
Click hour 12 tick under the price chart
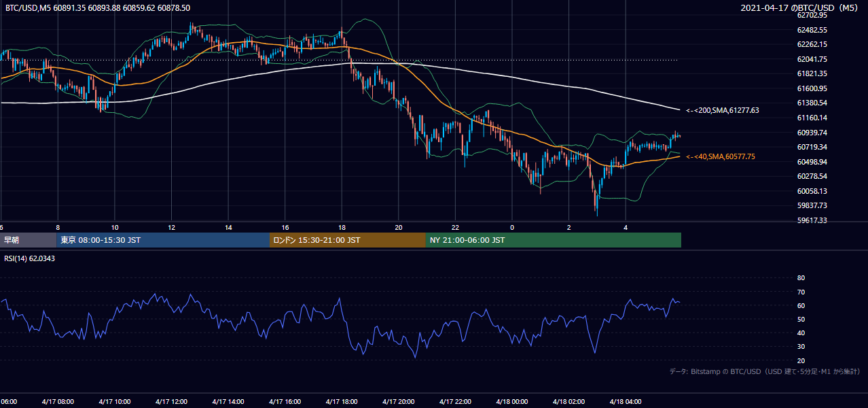coord(172,227)
